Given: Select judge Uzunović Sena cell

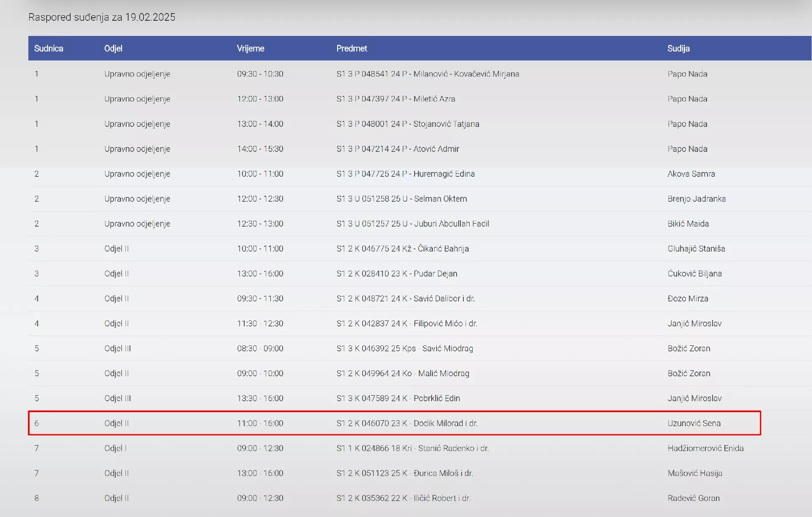Looking at the screenshot, I should tap(694, 423).
